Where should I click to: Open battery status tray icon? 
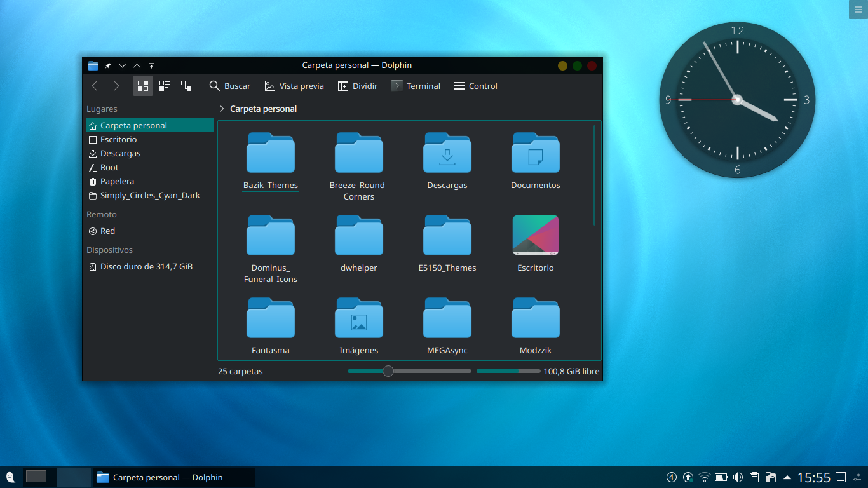coord(721,477)
